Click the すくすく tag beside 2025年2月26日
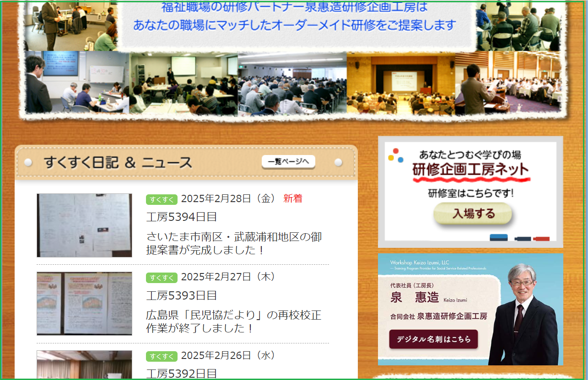Screen dimensions: 588x380 (162, 356)
